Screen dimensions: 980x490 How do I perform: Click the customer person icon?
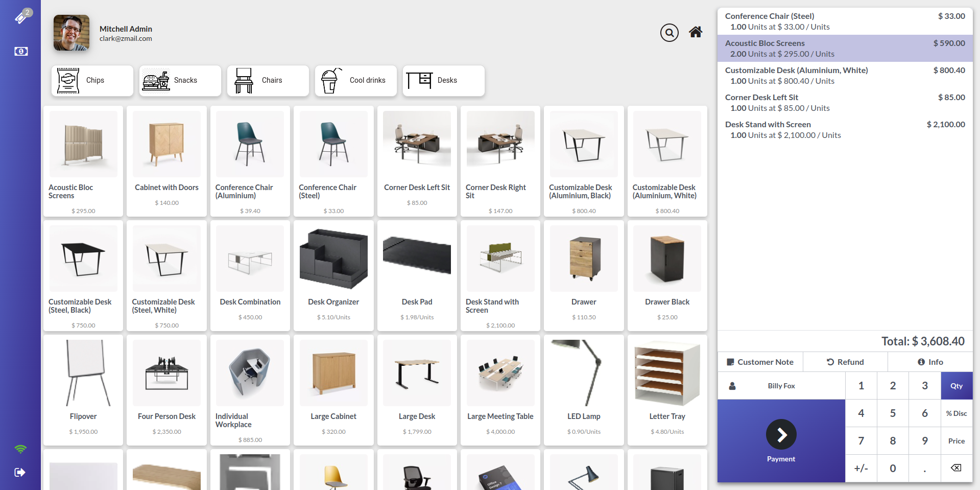[x=732, y=386]
